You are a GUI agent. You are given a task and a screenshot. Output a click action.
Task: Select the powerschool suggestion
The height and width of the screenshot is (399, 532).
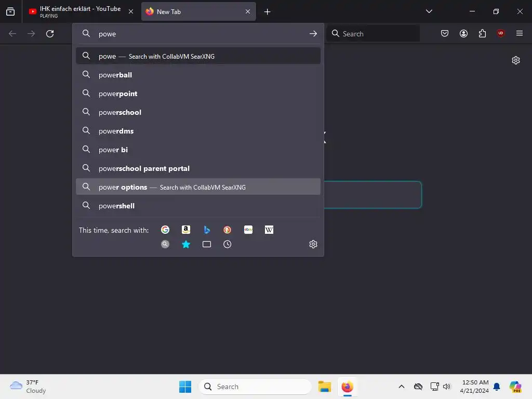click(x=198, y=112)
